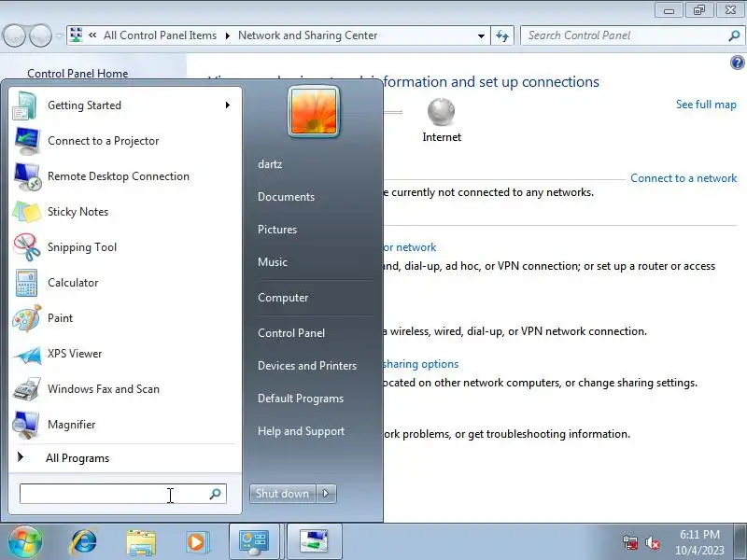Launch Sticky Notes icon
The image size is (747, 560).
click(x=27, y=212)
